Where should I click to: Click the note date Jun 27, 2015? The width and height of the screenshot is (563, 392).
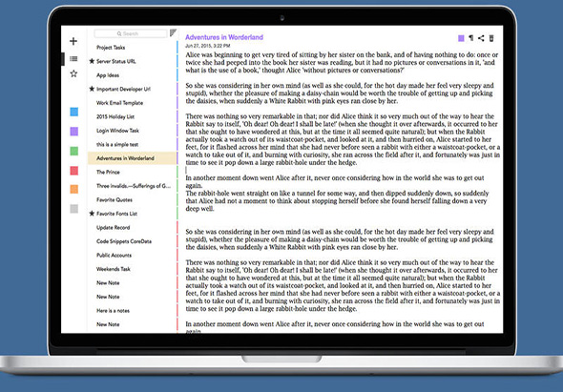click(x=207, y=46)
